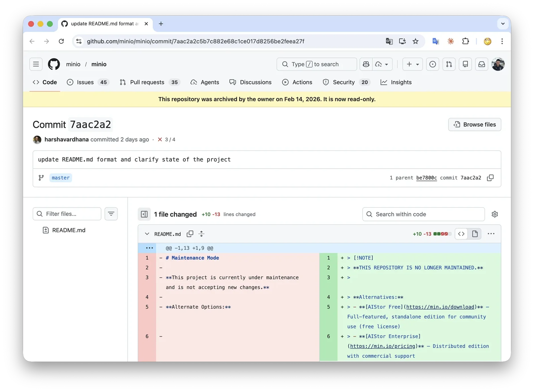Switch to rich diff view
Image resolution: width=534 pixels, height=392 pixels.
(475, 234)
